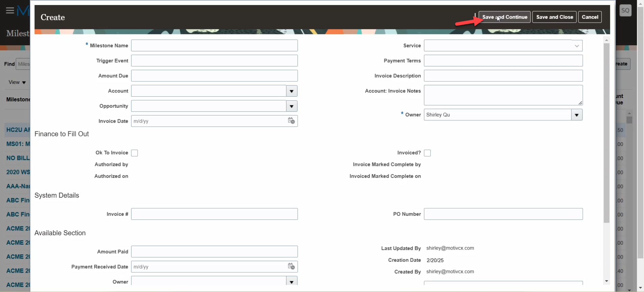Open Payment Received Date calendar picker

coord(291,266)
